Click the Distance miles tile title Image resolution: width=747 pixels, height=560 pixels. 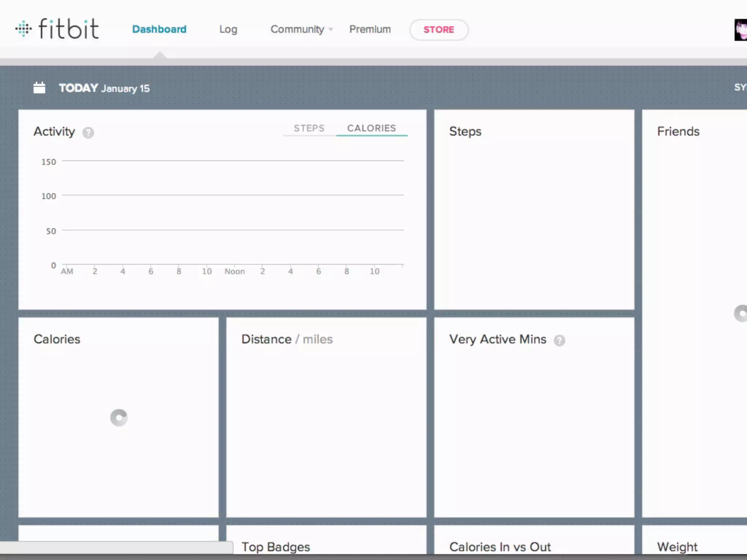coord(287,339)
